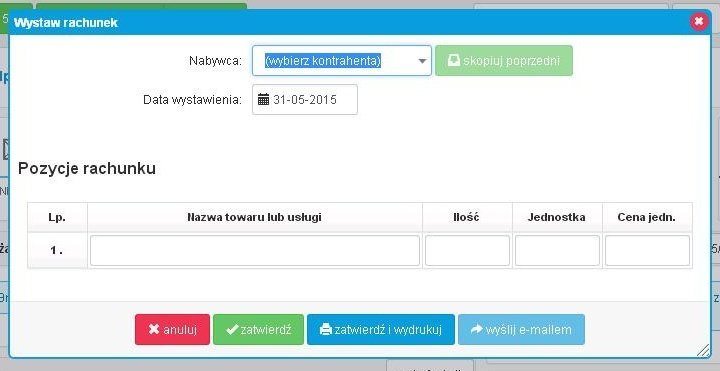Screen dimensions: 720x371
Task: Open the Nabywca contractor dropdown
Action: pos(342,61)
